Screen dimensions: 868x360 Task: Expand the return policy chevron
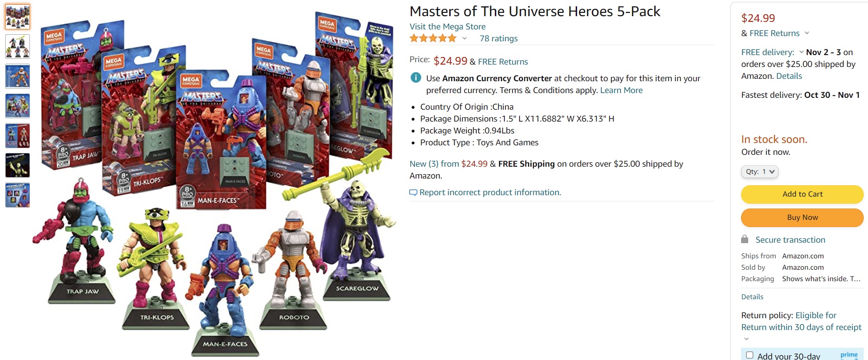(746, 339)
